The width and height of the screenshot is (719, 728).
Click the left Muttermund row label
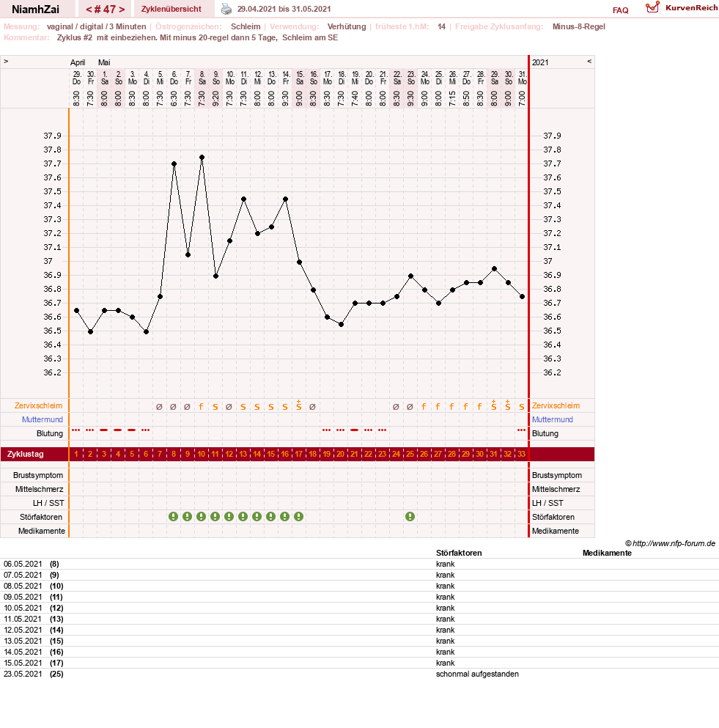point(43,419)
